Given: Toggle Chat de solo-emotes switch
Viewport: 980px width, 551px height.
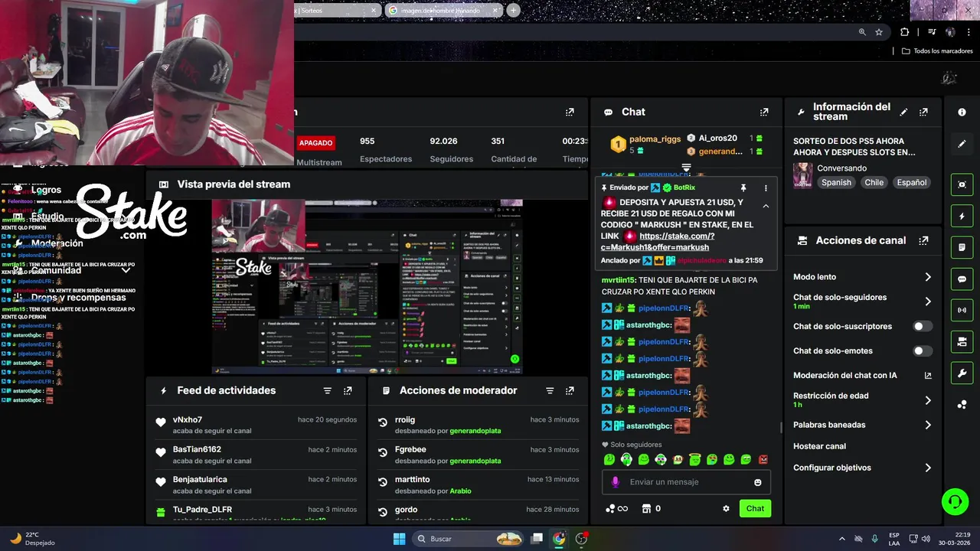Looking at the screenshot, I should point(923,350).
